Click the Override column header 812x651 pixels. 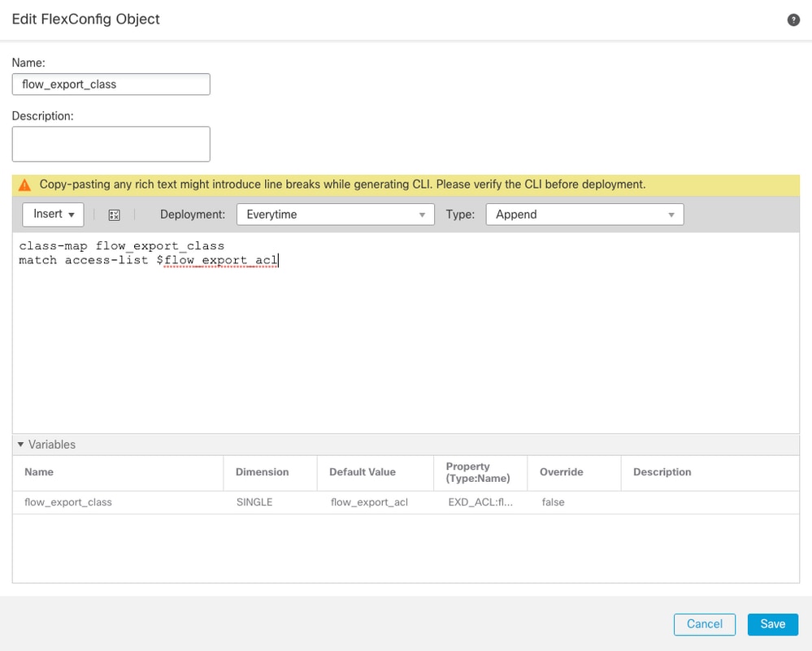(562, 472)
